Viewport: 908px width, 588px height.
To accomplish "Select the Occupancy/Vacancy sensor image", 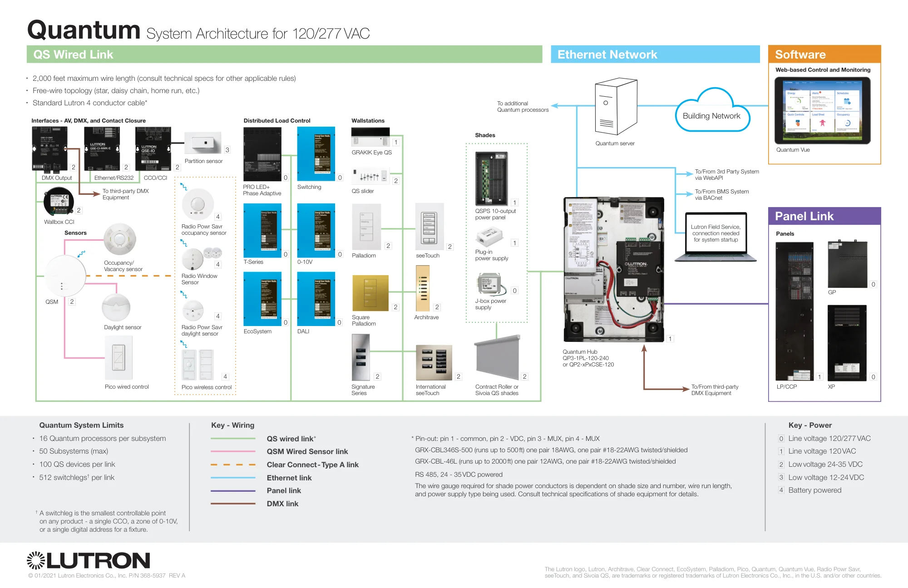I will (x=119, y=239).
